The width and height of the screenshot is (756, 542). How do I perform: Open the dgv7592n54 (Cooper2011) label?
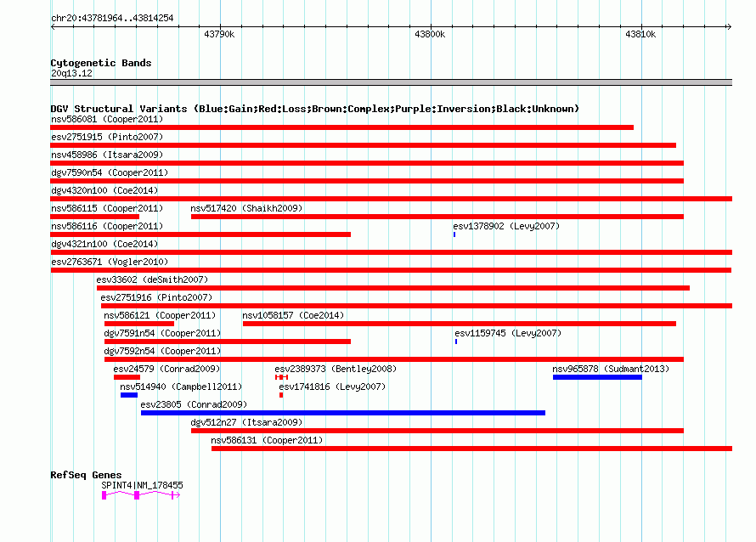click(162, 351)
